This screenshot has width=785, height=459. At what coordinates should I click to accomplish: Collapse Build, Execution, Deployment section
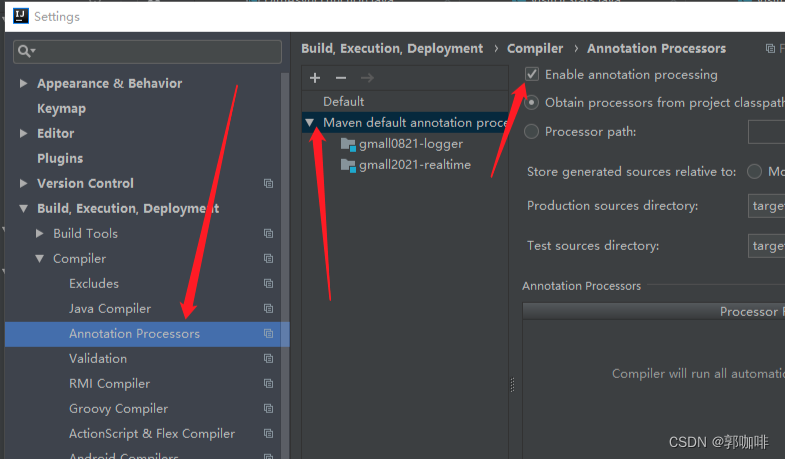pyautogui.click(x=23, y=209)
